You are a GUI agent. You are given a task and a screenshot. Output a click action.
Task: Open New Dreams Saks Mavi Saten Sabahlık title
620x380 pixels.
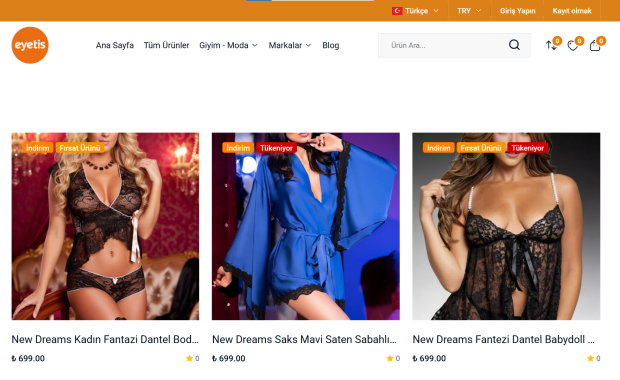304,339
